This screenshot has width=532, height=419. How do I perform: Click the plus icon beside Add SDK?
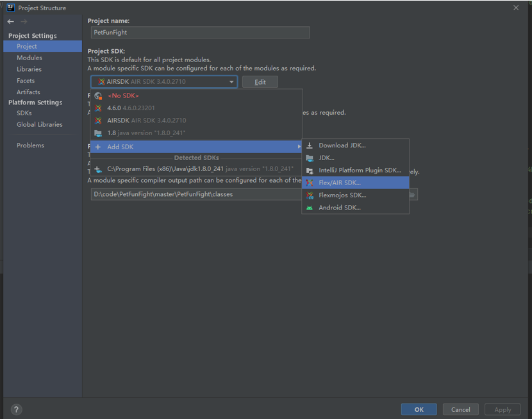click(x=97, y=147)
